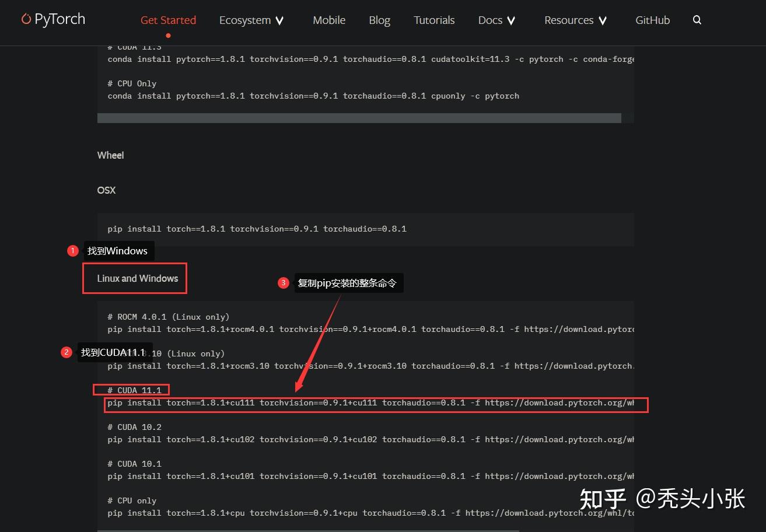Open the search magnifier icon
Screen dimensions: 766x532
coord(697,20)
